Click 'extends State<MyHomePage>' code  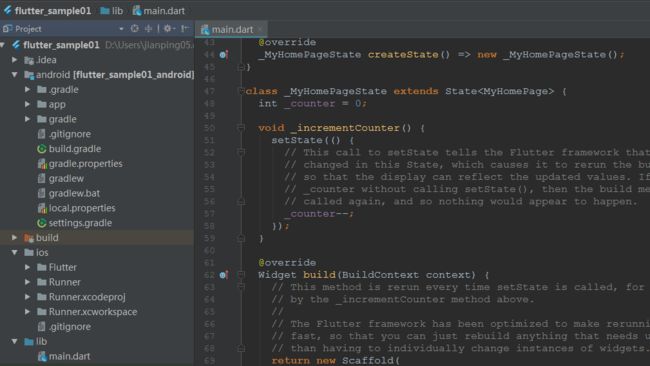pos(473,91)
